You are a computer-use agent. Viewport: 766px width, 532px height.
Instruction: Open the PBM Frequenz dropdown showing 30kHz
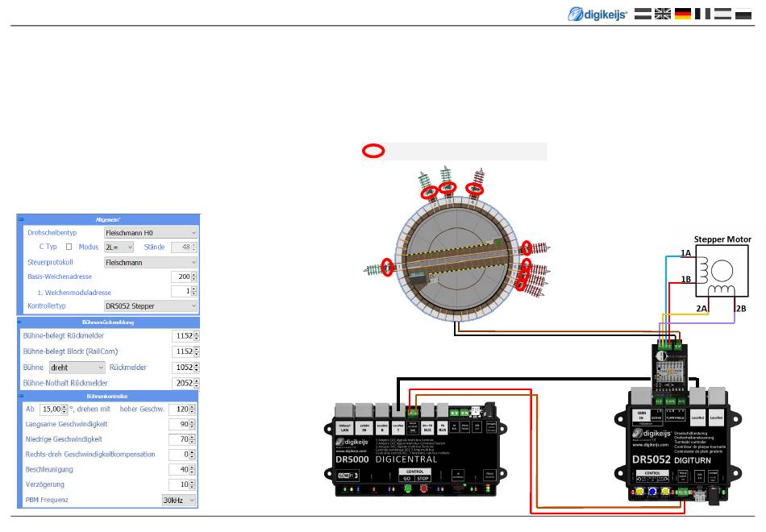[179, 501]
